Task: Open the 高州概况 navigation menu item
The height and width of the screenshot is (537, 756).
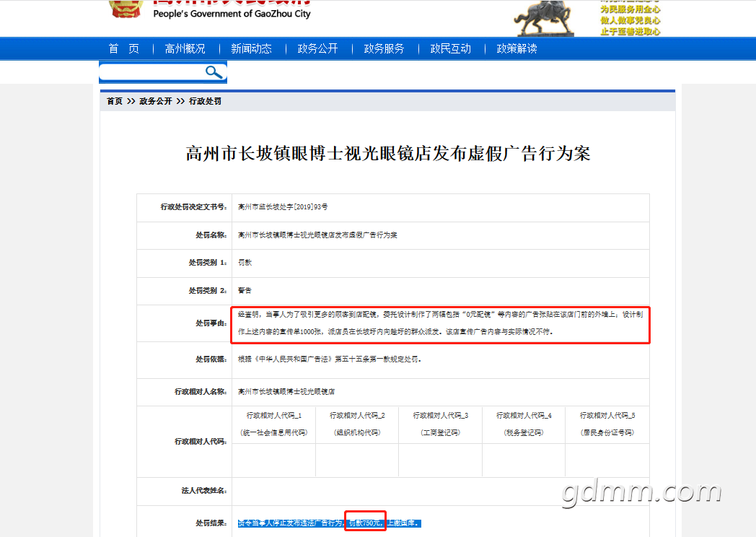Action: [185, 49]
